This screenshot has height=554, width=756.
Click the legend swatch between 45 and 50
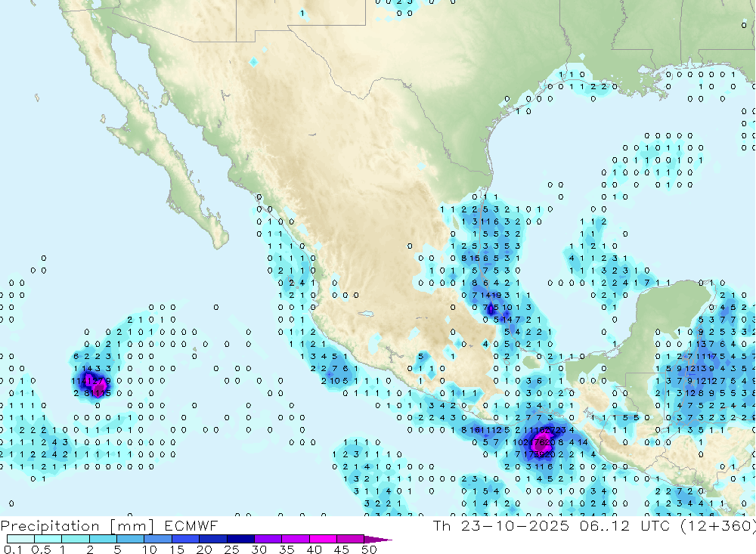pyautogui.click(x=351, y=539)
